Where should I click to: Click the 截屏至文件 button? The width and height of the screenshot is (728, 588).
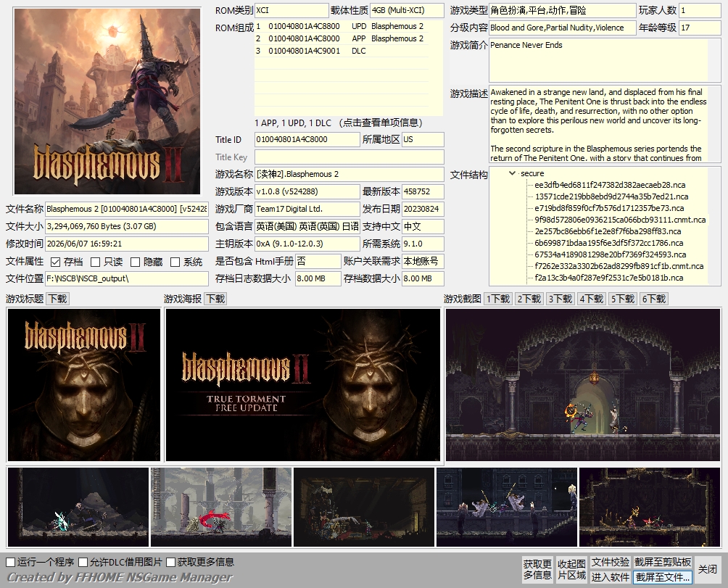(x=663, y=577)
